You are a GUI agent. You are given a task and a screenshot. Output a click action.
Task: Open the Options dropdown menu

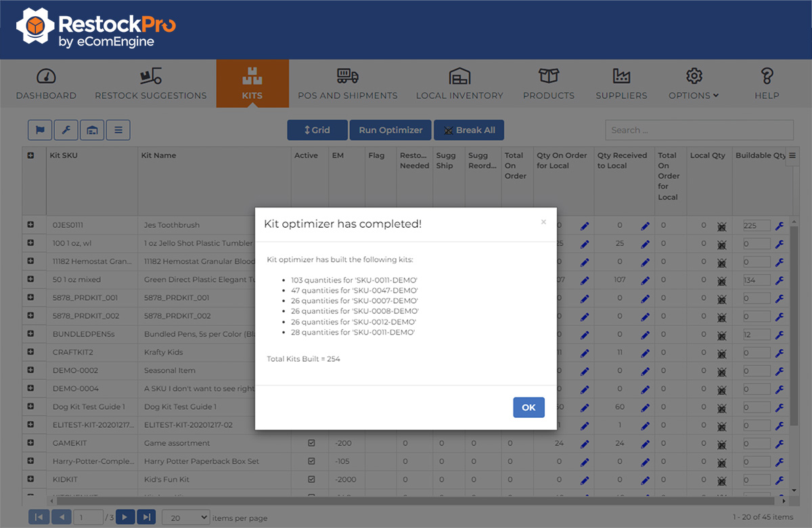click(694, 84)
